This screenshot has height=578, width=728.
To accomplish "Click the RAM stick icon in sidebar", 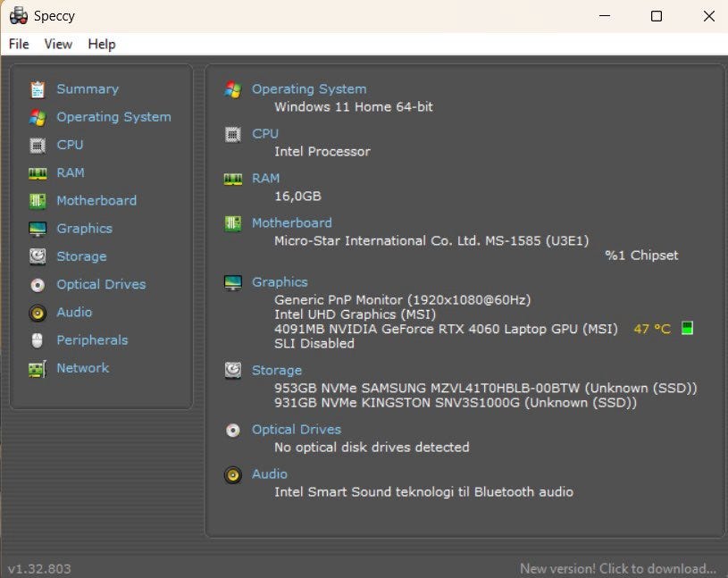I will (38, 173).
